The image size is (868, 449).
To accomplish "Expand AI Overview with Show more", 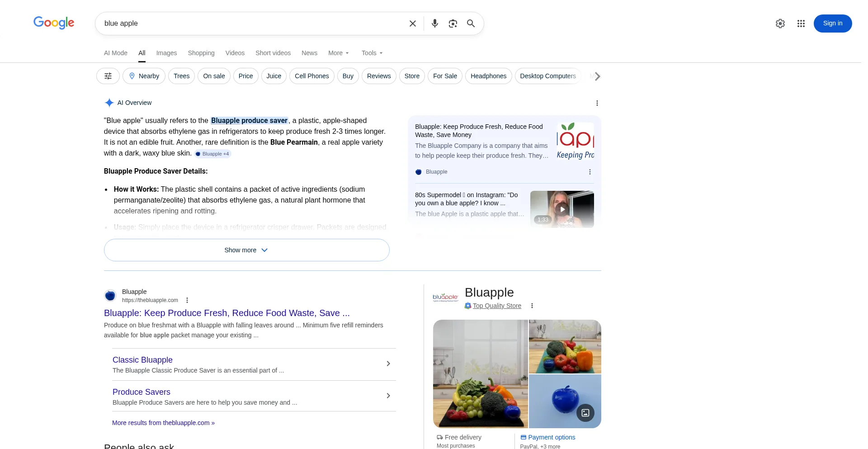I will (x=247, y=250).
